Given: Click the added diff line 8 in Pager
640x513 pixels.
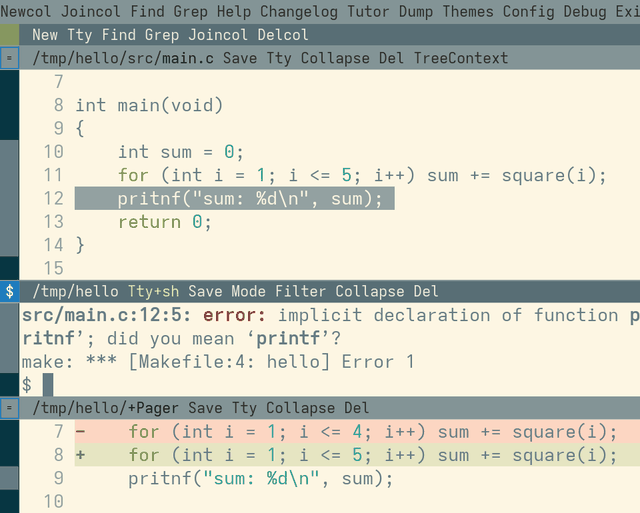Looking at the screenshot, I should tap(357, 455).
